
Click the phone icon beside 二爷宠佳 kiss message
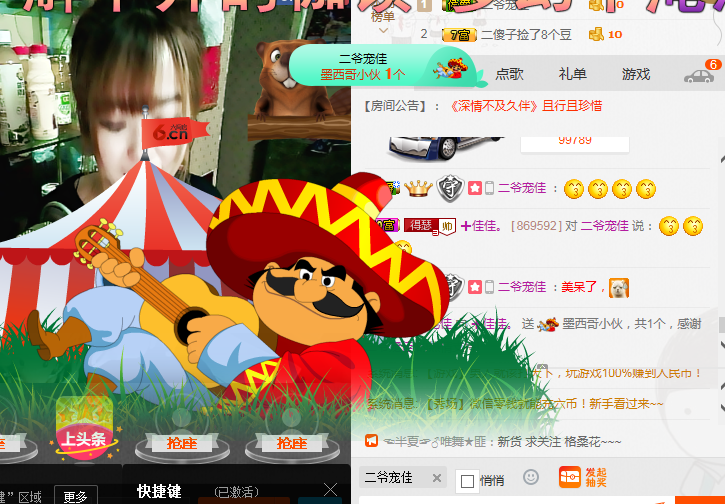[489, 188]
